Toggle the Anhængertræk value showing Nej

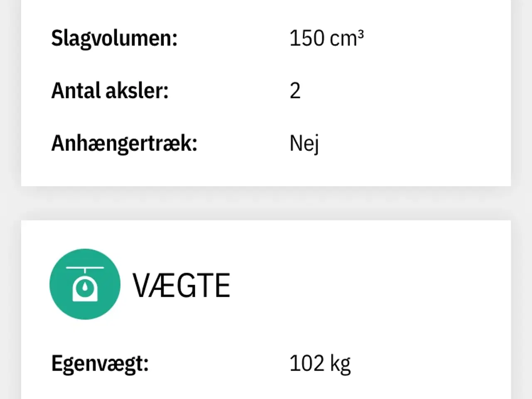304,143
